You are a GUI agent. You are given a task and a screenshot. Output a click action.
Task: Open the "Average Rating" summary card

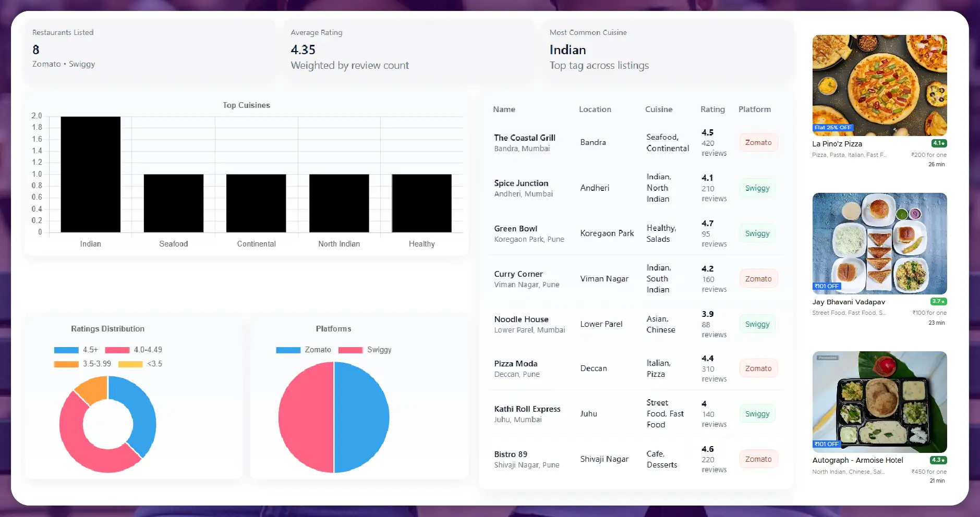coord(408,50)
